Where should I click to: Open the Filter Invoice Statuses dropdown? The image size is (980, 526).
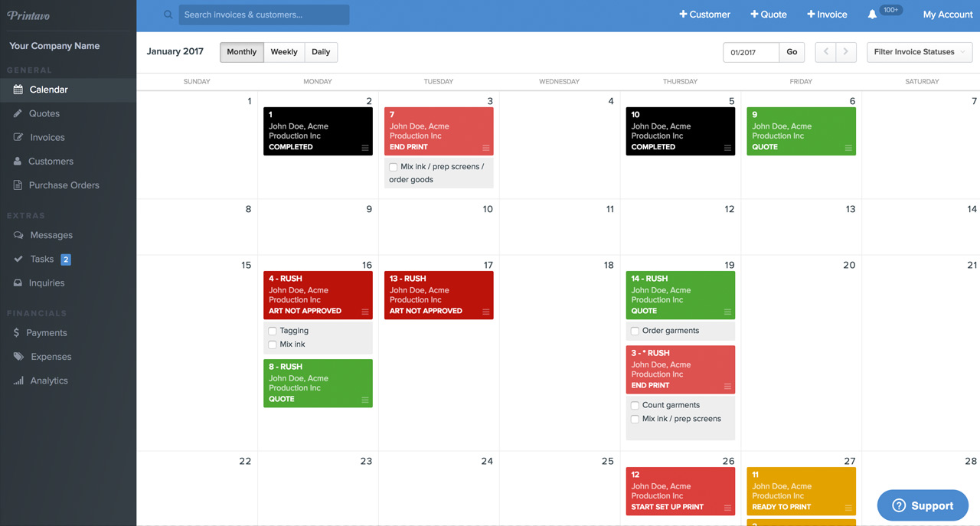coord(920,52)
